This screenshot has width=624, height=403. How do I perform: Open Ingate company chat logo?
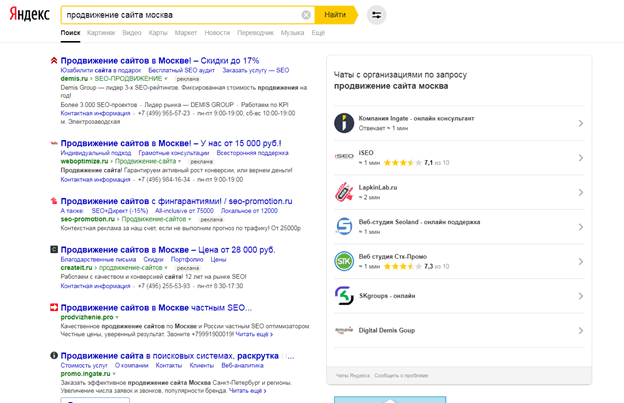(344, 123)
